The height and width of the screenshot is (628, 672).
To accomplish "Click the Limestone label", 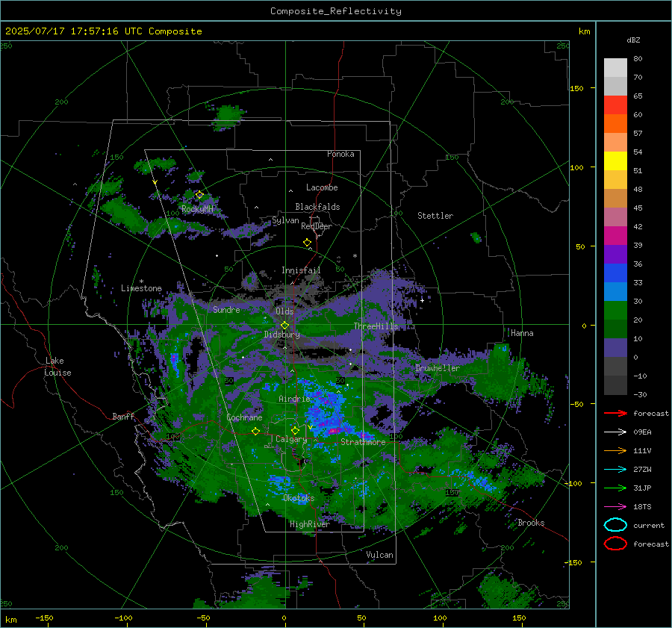I will coord(141,288).
